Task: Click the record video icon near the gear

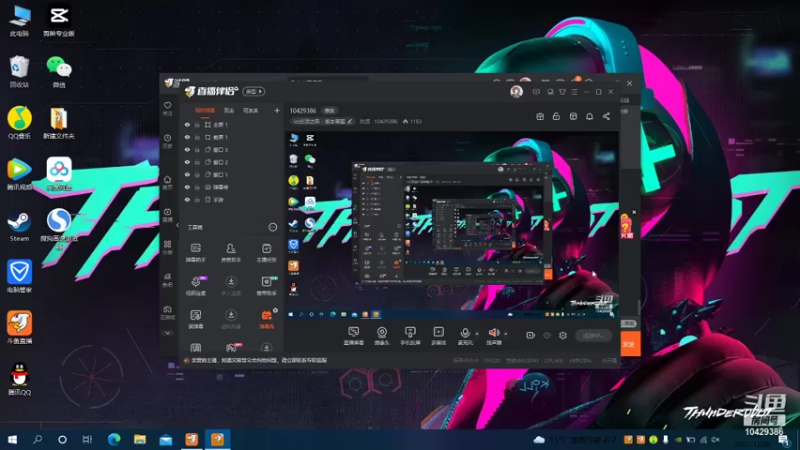Action: 531,335
